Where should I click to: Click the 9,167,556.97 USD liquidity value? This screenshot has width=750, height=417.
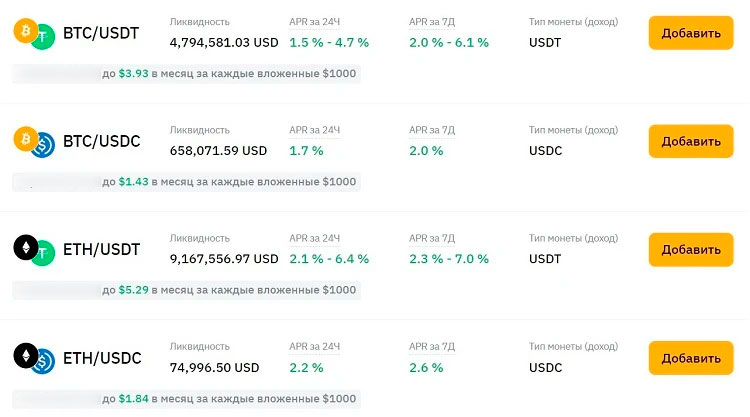(x=224, y=259)
